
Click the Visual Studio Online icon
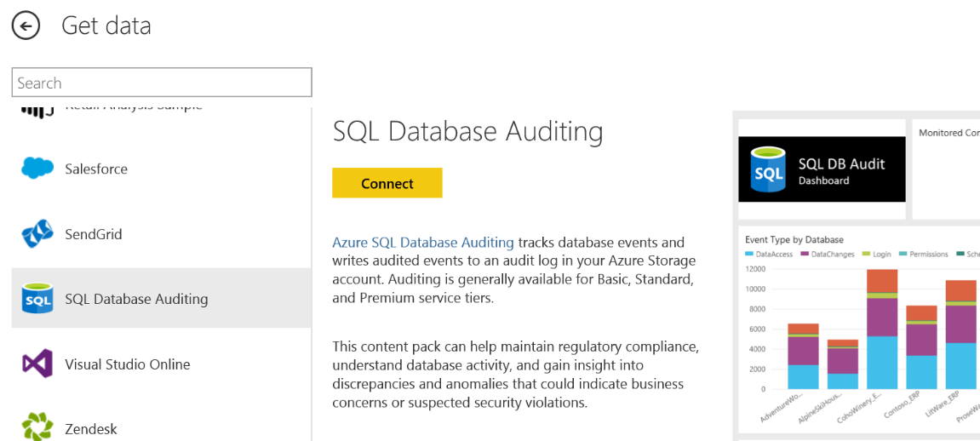[37, 364]
